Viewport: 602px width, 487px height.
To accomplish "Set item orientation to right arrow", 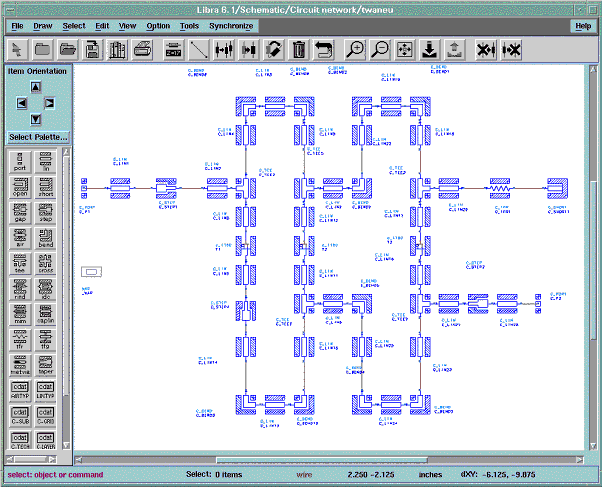I will pos(49,103).
